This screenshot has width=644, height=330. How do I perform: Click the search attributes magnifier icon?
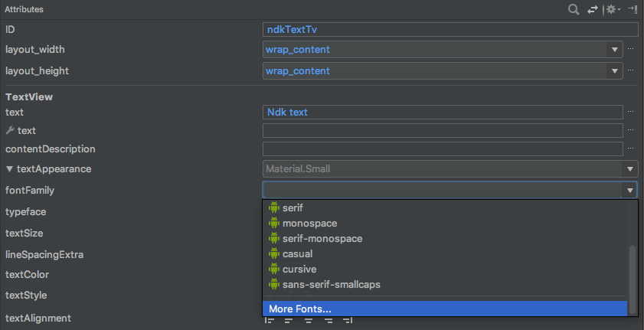574,9
